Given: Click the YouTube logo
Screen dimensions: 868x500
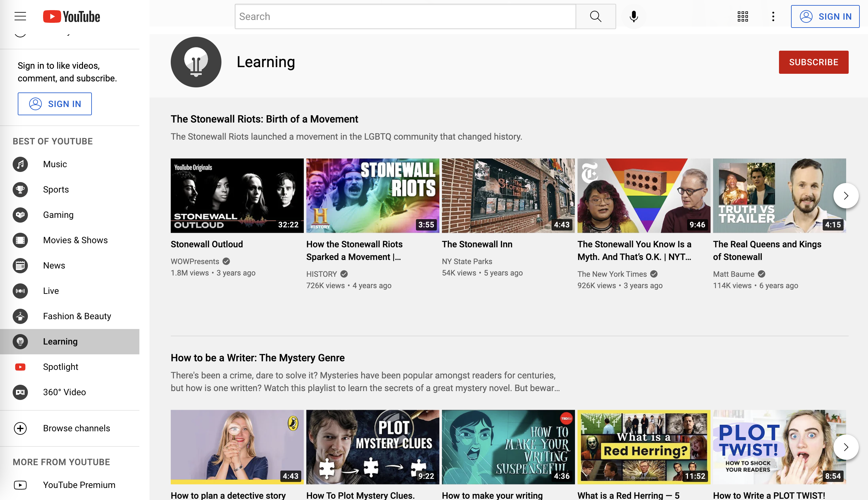Looking at the screenshot, I should (x=72, y=16).
